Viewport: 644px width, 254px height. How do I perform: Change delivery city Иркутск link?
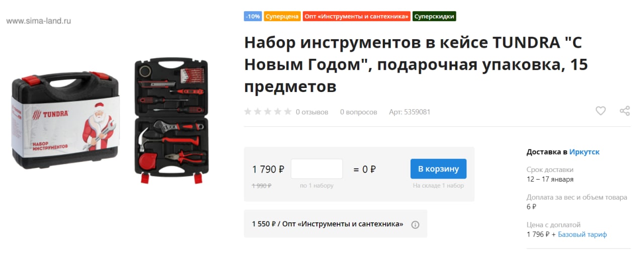585,152
